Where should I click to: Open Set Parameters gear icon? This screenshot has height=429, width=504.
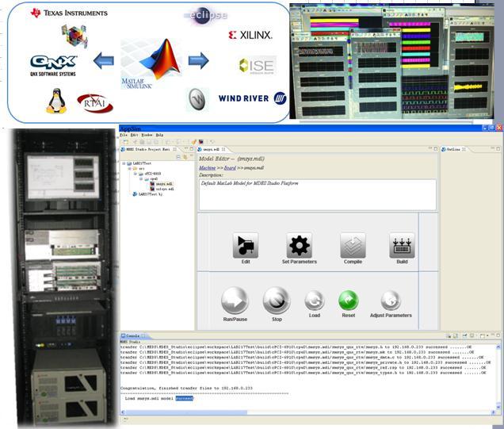click(x=300, y=245)
